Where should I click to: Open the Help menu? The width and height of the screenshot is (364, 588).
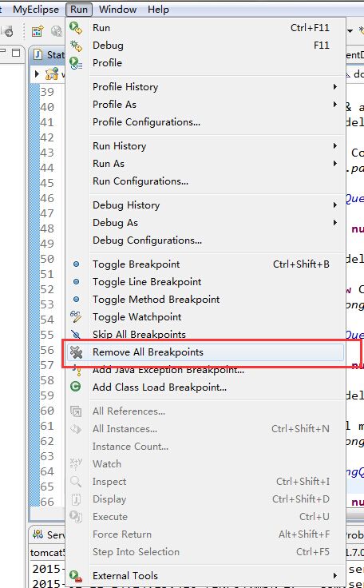158,10
